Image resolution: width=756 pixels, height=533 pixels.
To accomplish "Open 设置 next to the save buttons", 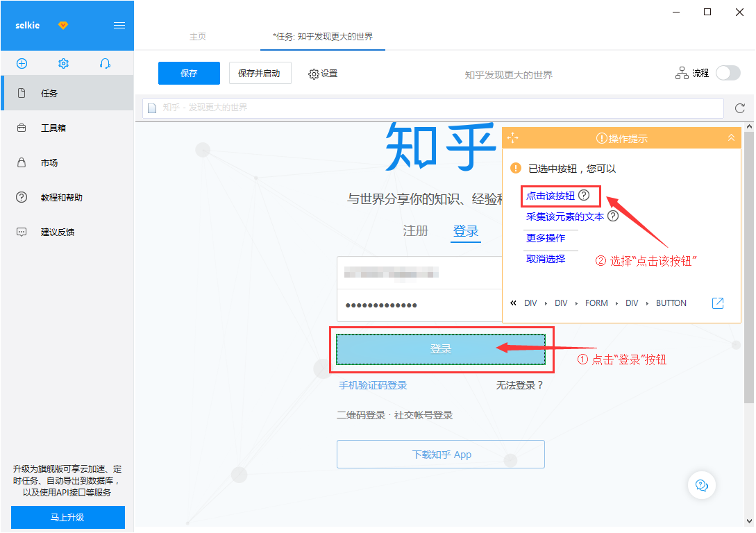I will (323, 74).
